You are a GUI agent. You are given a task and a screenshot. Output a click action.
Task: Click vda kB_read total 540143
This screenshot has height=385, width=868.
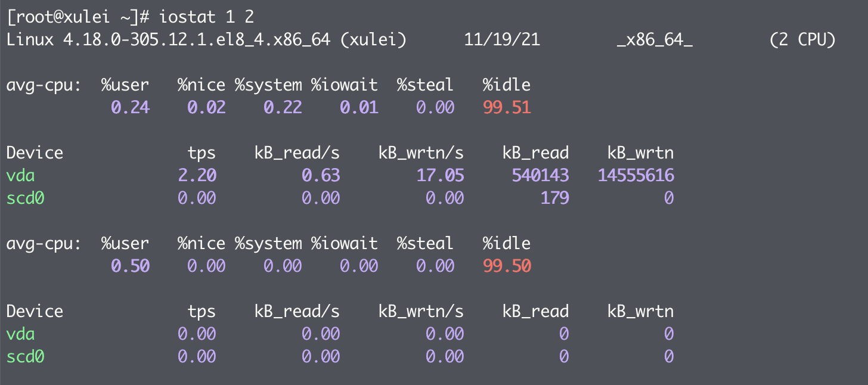click(x=540, y=176)
